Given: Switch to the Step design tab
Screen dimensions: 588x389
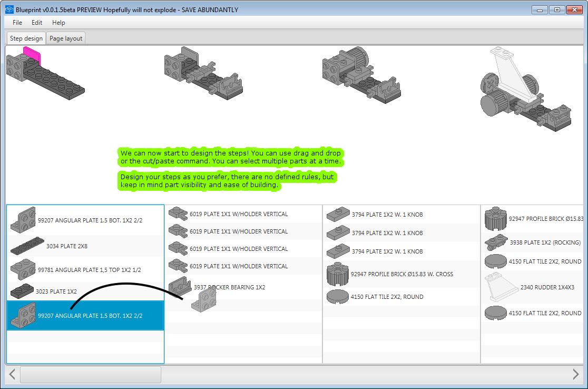Looking at the screenshot, I should tap(26, 38).
